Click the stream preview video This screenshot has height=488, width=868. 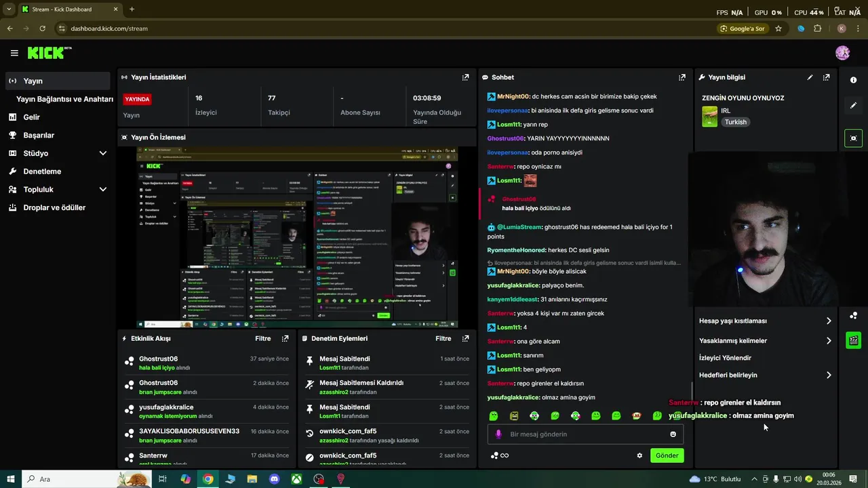(x=296, y=237)
